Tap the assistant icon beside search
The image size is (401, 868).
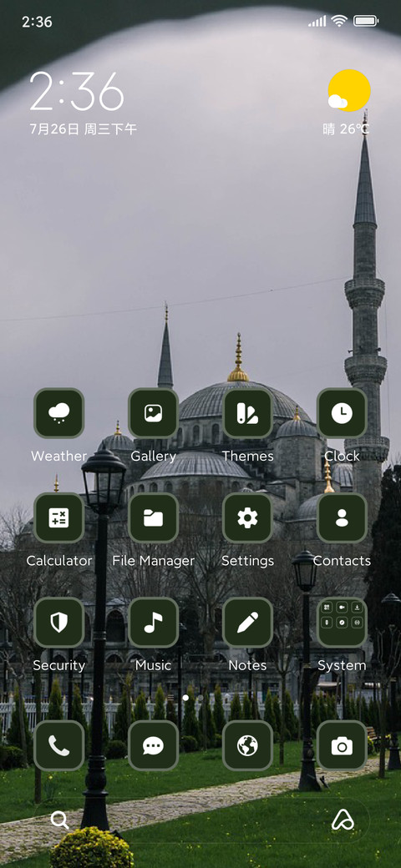(343, 820)
